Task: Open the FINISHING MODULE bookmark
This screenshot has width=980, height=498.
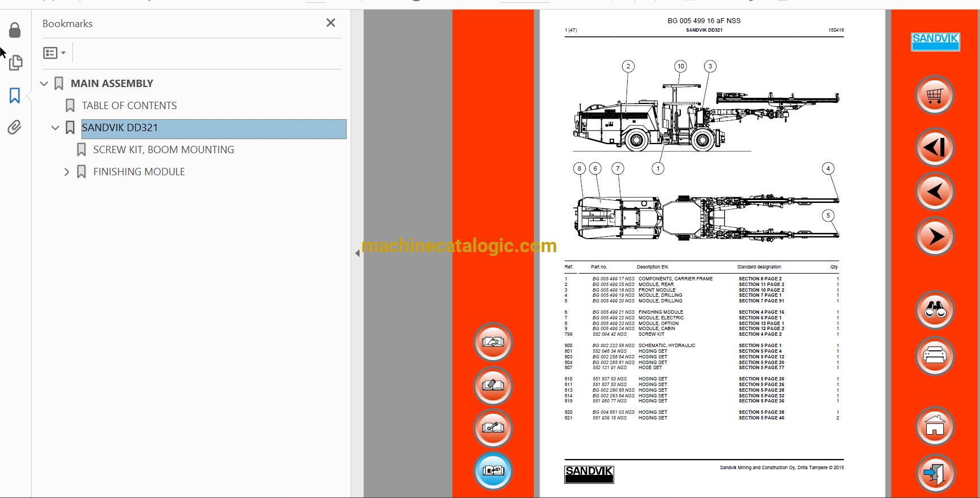Action: [x=139, y=172]
